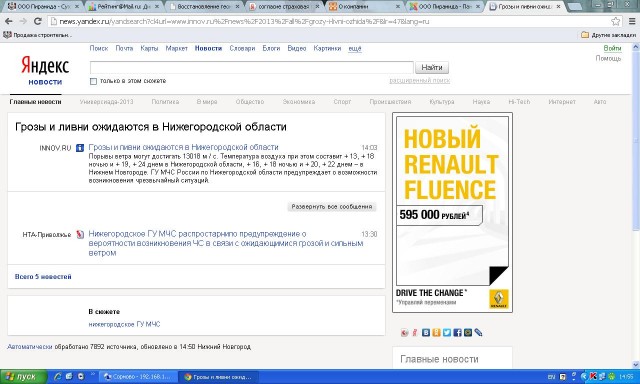Screen dimensions: 640x384
Task: Open the Chrome menu icon
Action: [632, 21]
